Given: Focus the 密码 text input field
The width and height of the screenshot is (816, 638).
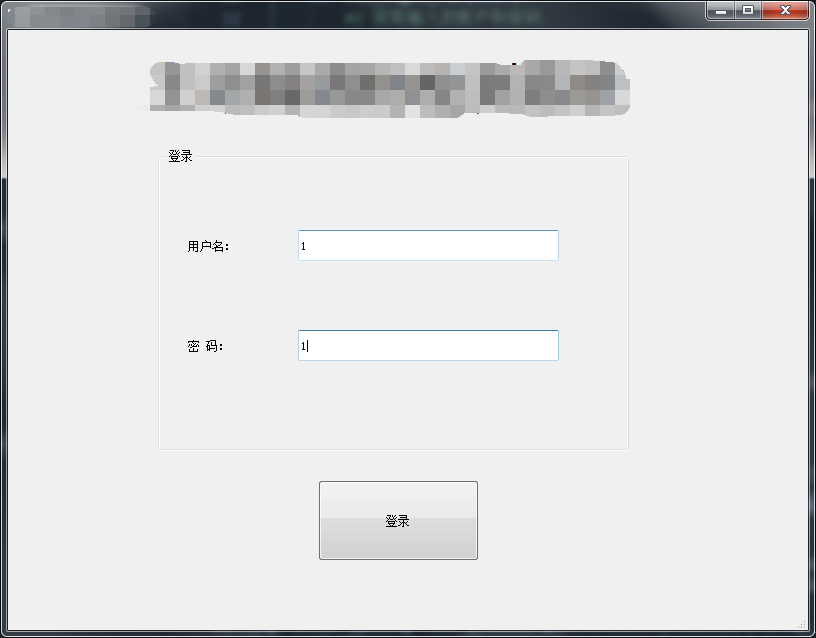Looking at the screenshot, I should pyautogui.click(x=428, y=345).
